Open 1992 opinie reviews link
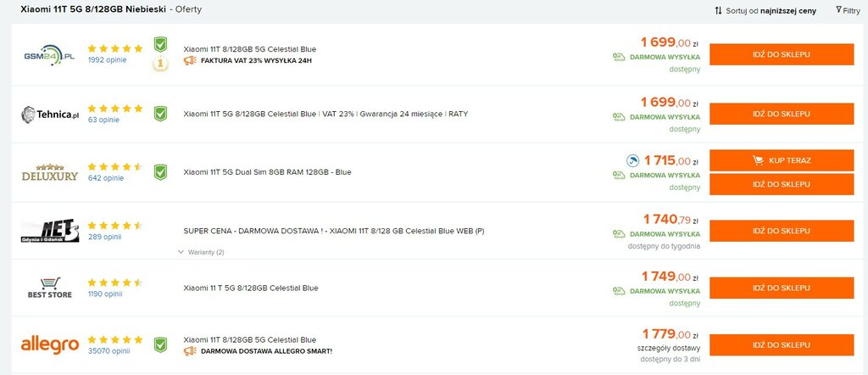Screen dimensions: 868x375 click(x=107, y=60)
